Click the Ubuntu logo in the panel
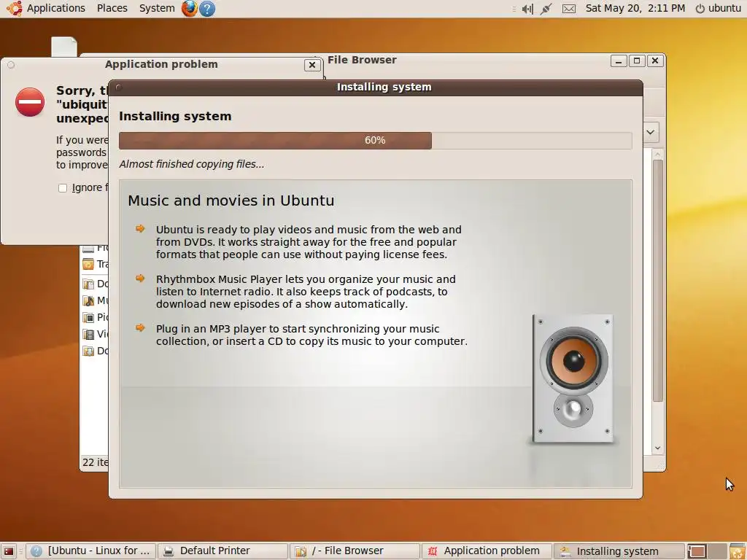 [x=14, y=9]
